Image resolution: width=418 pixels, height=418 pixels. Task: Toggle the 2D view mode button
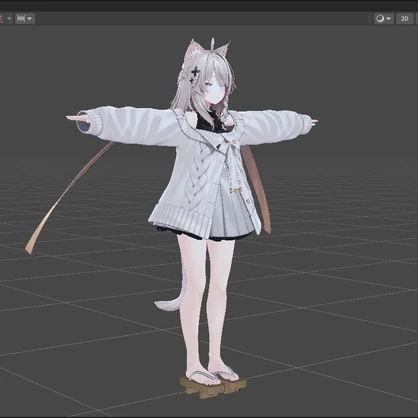pos(404,19)
